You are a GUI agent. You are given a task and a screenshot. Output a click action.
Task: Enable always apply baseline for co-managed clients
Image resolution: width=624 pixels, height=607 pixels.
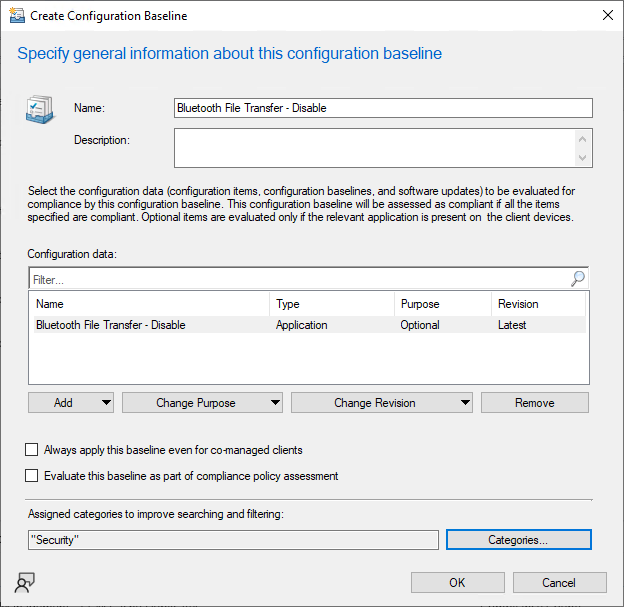coord(33,450)
